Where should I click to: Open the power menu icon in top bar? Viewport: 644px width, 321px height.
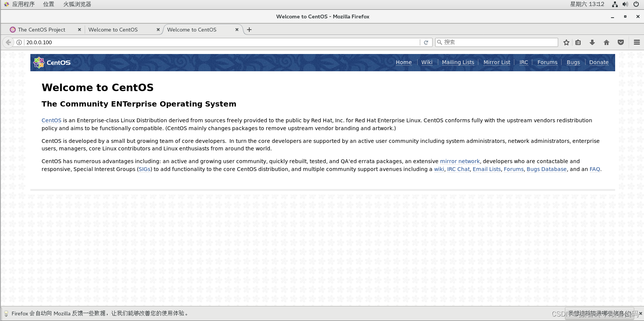coord(636,4)
